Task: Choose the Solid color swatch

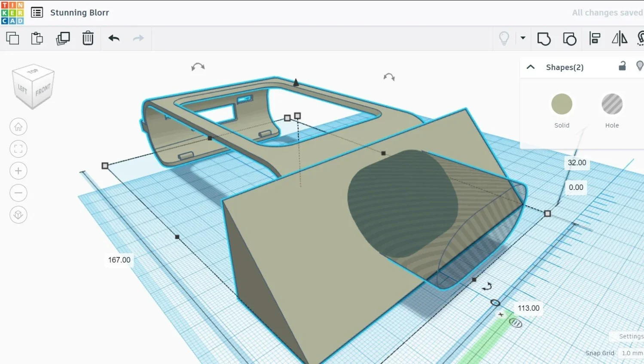Action: coord(562,104)
